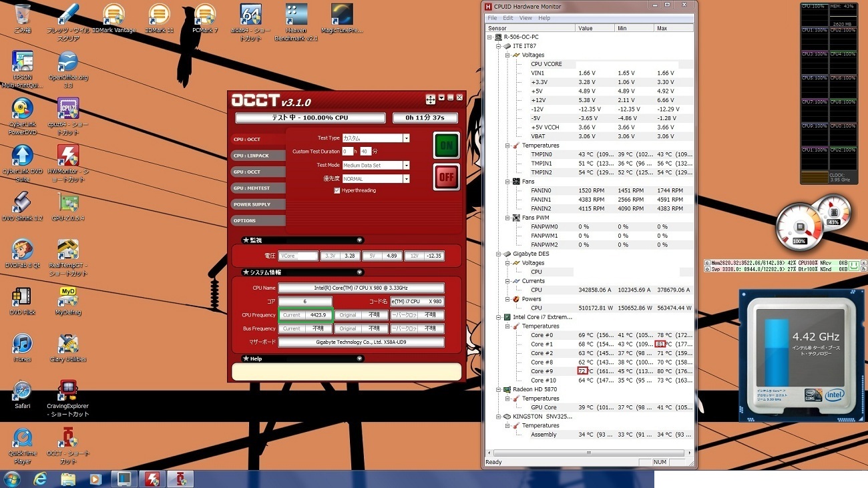Viewport: 868px width, 488px height.
Task: Toggle the Hyperthreading checkbox in OCCT
Action: pos(337,190)
